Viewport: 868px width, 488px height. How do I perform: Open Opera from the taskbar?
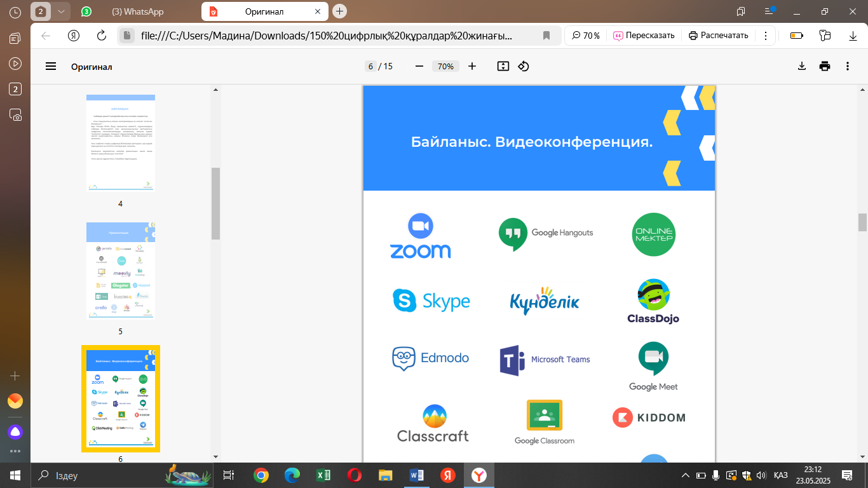pyautogui.click(x=355, y=475)
